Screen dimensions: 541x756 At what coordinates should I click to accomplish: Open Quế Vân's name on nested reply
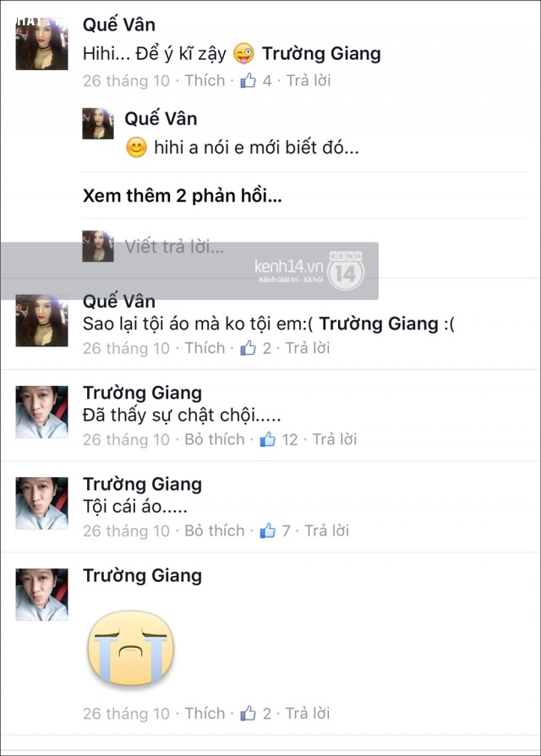click(x=161, y=118)
